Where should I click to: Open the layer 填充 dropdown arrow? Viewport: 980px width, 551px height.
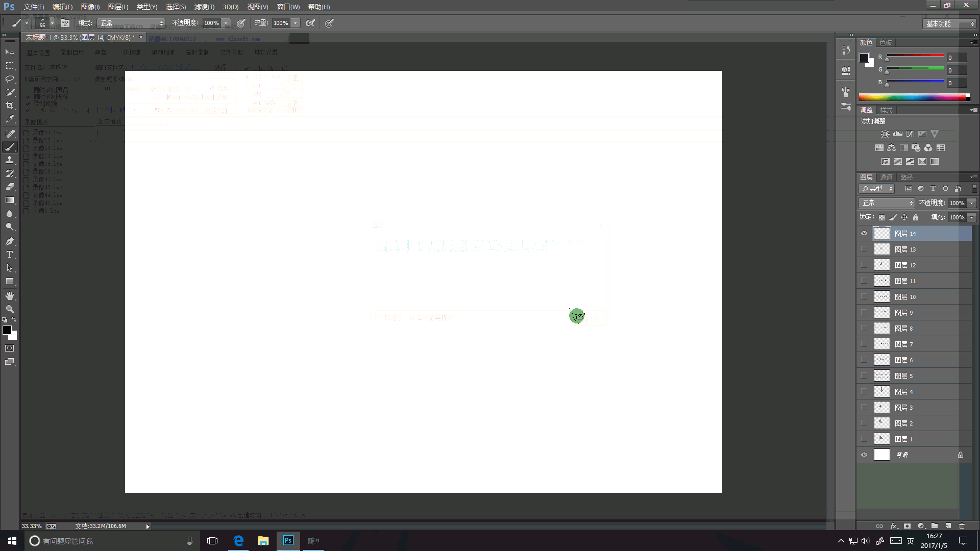tap(972, 217)
